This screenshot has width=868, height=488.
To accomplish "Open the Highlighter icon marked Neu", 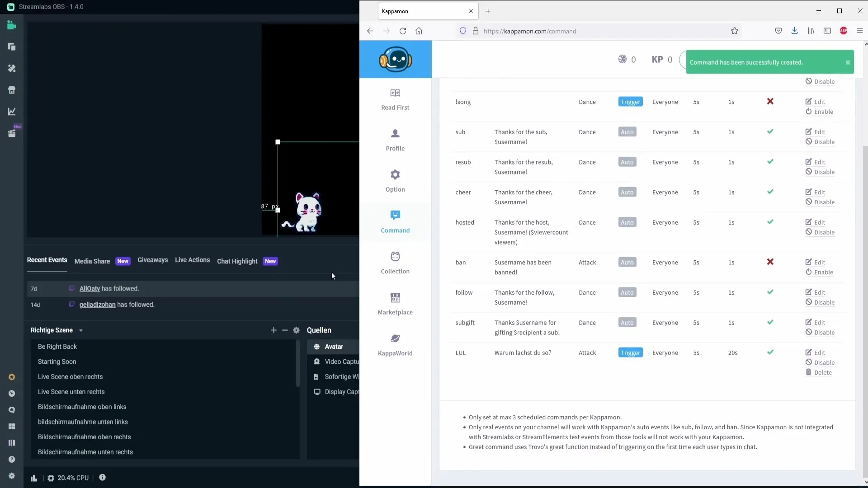I will [12, 133].
